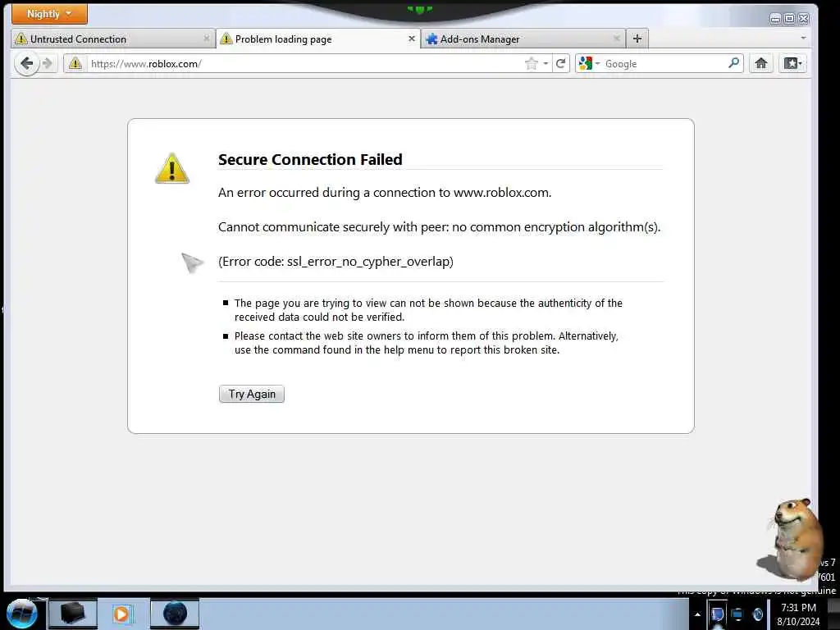The height and width of the screenshot is (630, 840).
Task: Click the volume tray icon
Action: (757, 614)
